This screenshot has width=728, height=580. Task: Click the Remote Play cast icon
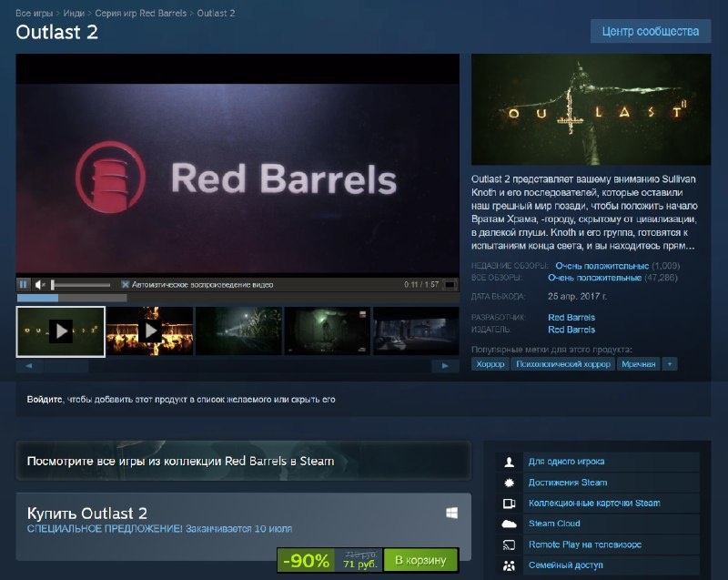509,544
